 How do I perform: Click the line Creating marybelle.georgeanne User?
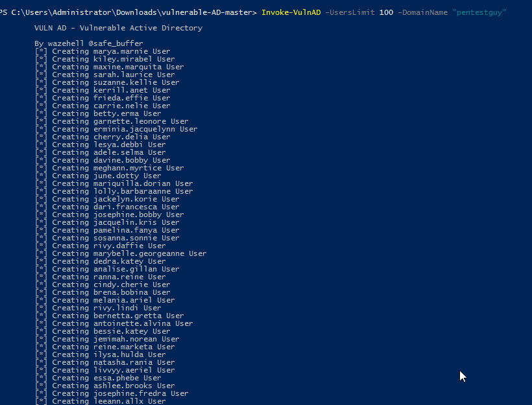click(121, 254)
